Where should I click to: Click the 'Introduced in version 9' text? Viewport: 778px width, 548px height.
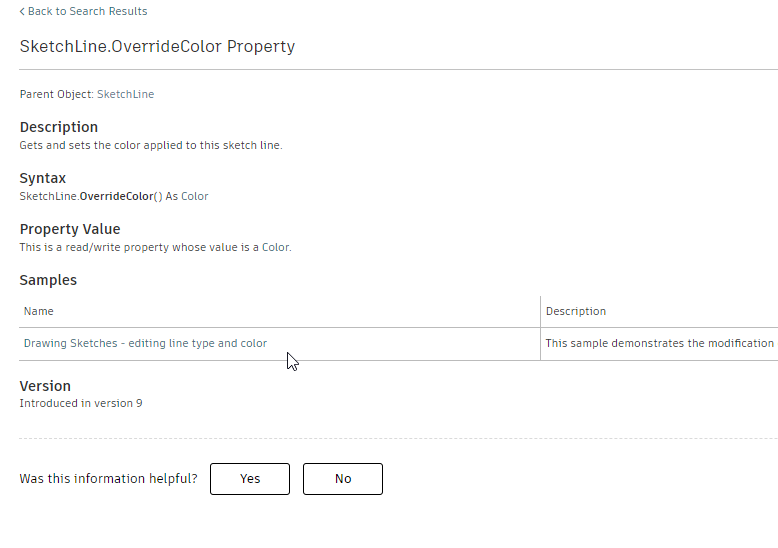click(x=81, y=403)
